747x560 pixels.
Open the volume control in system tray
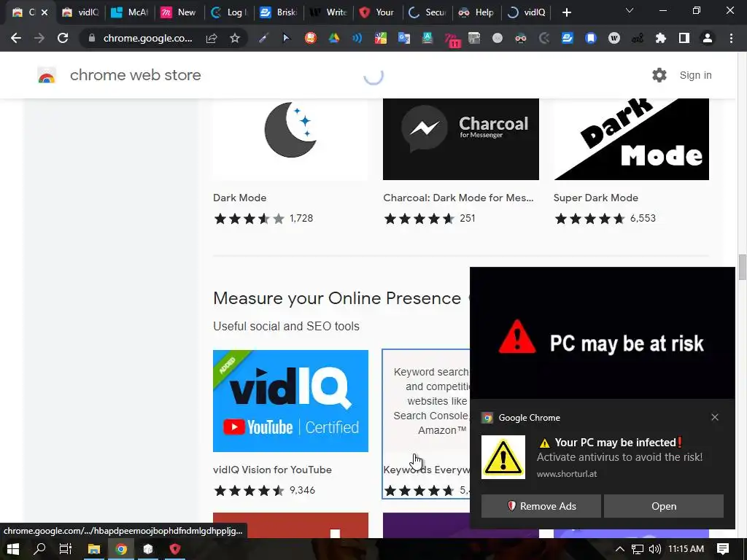pyautogui.click(x=655, y=549)
